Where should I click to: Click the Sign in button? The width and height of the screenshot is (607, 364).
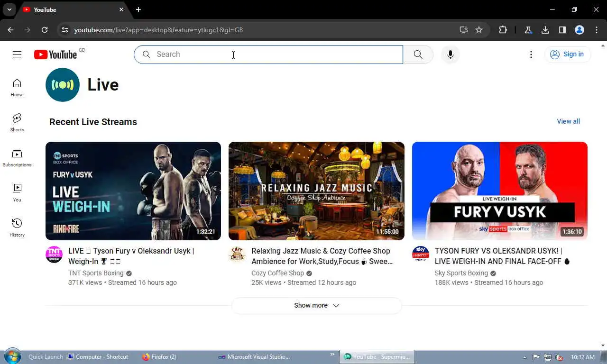(568, 55)
